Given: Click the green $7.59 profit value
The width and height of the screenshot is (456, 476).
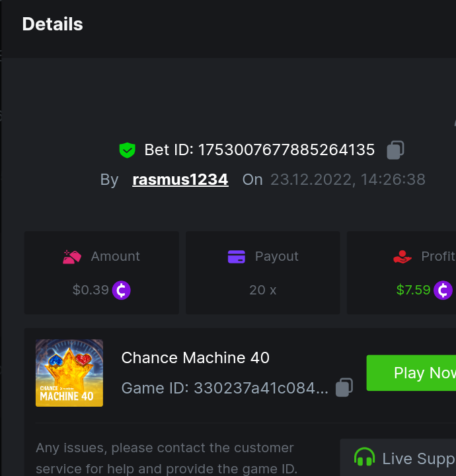Looking at the screenshot, I should [413, 290].
